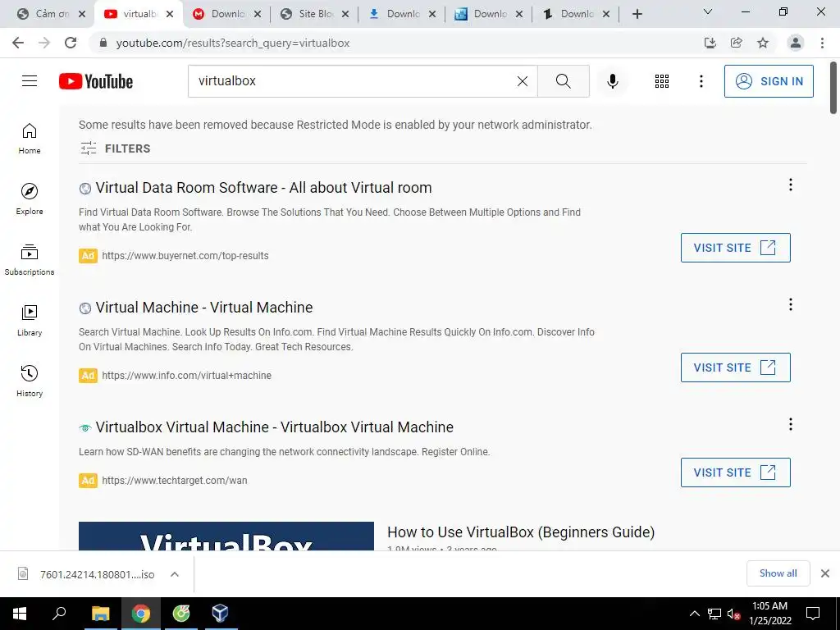This screenshot has width=840, height=630.
Task: Expand options for downloaded iso file
Action: tap(174, 574)
